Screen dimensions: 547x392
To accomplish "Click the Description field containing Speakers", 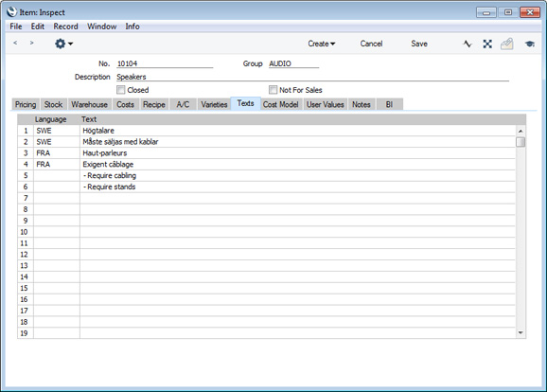I will (312, 77).
